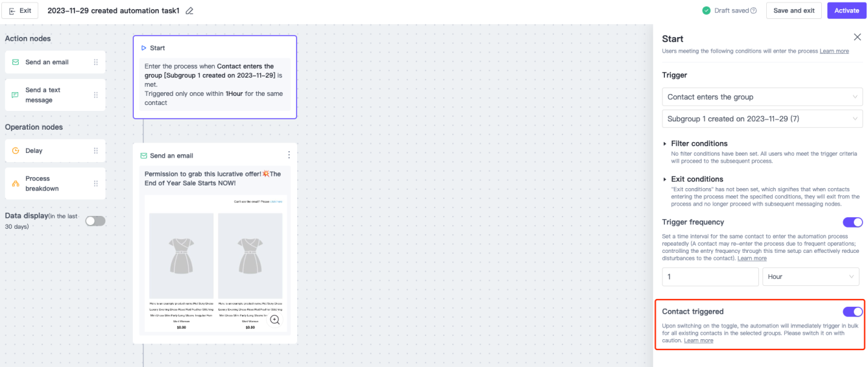Viewport: 868px width, 367px height.
Task: Click the Save and exit button
Action: tap(793, 11)
